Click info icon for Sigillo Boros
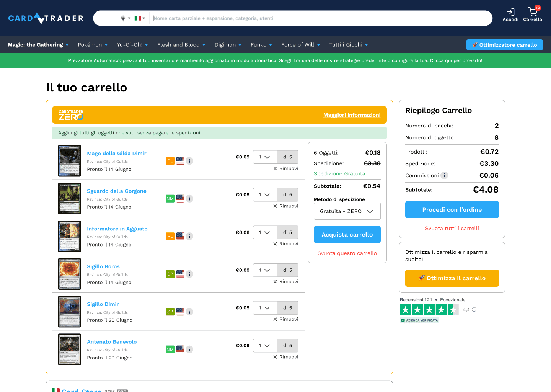This screenshot has height=392, width=551. (x=189, y=274)
